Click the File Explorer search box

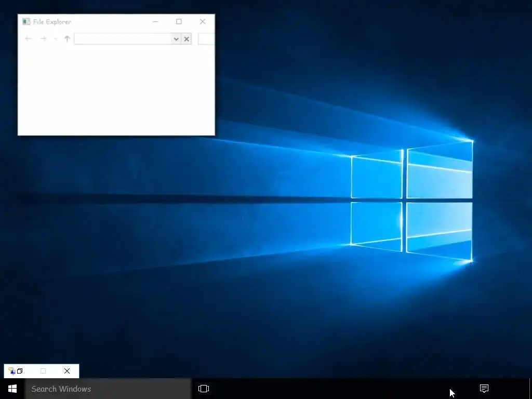click(206, 38)
